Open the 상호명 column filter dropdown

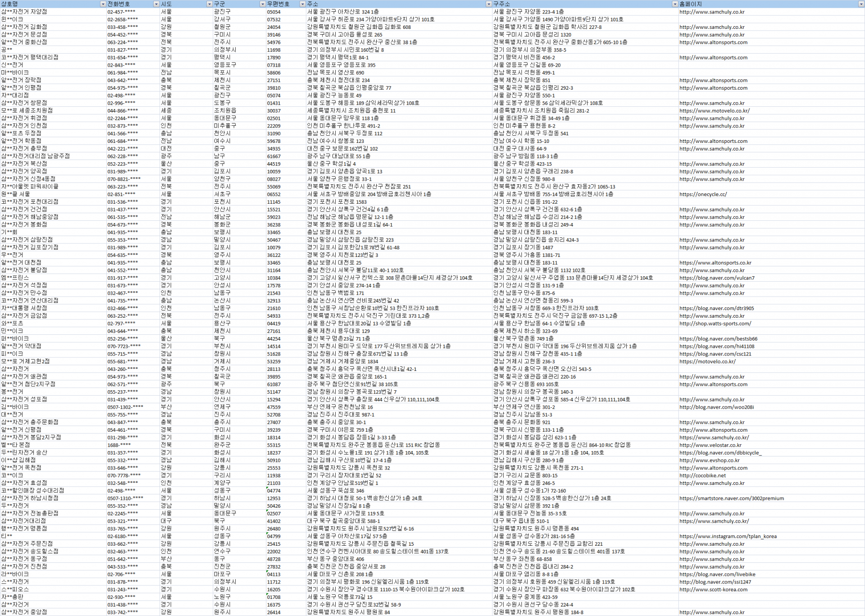coord(103,4)
